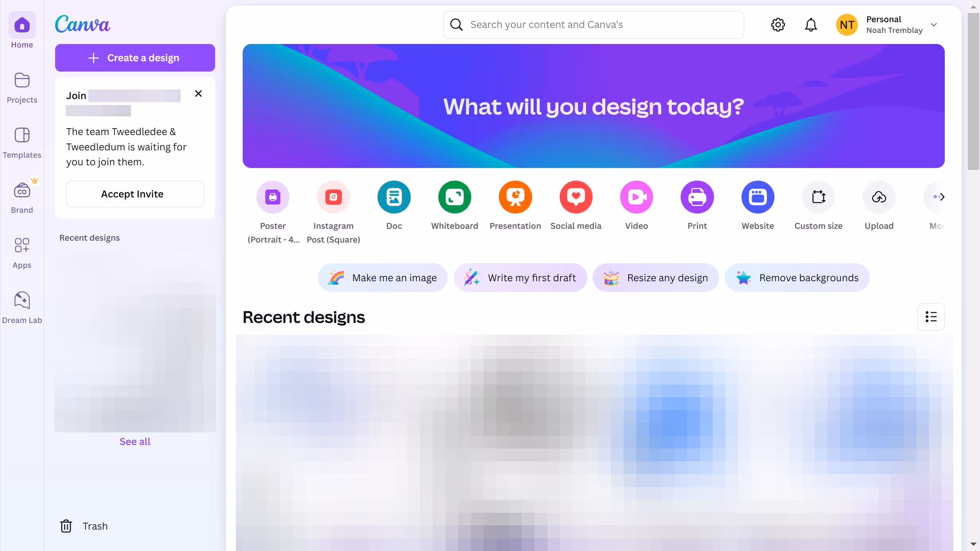Toggle list view for Recent designs
Screen dimensions: 980x551
pos(931,317)
